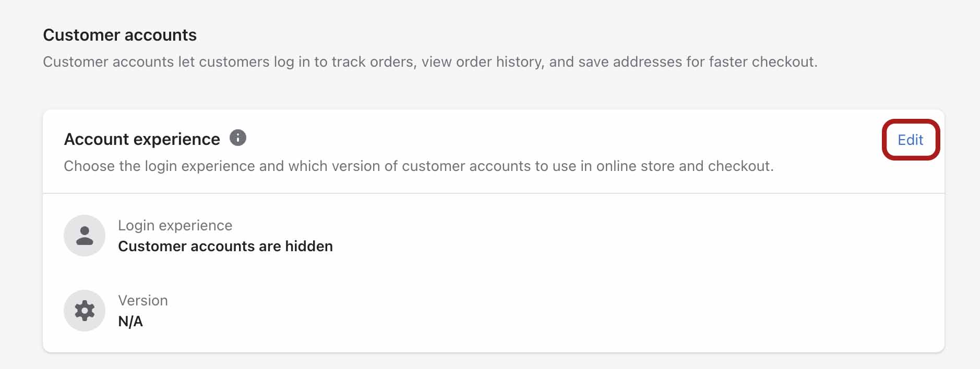980x369 pixels.
Task: Click the "Customer accounts" page heading
Action: pyautogui.click(x=120, y=35)
